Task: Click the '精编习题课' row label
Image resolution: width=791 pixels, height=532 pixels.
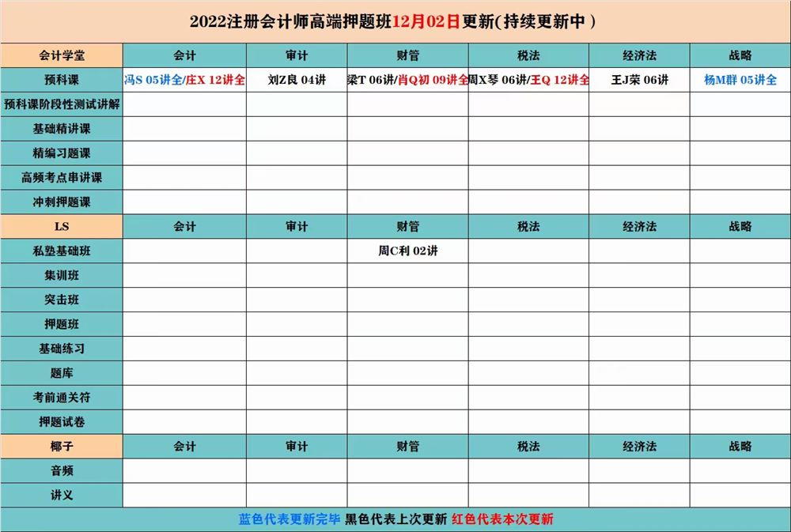Action: pyautogui.click(x=62, y=153)
